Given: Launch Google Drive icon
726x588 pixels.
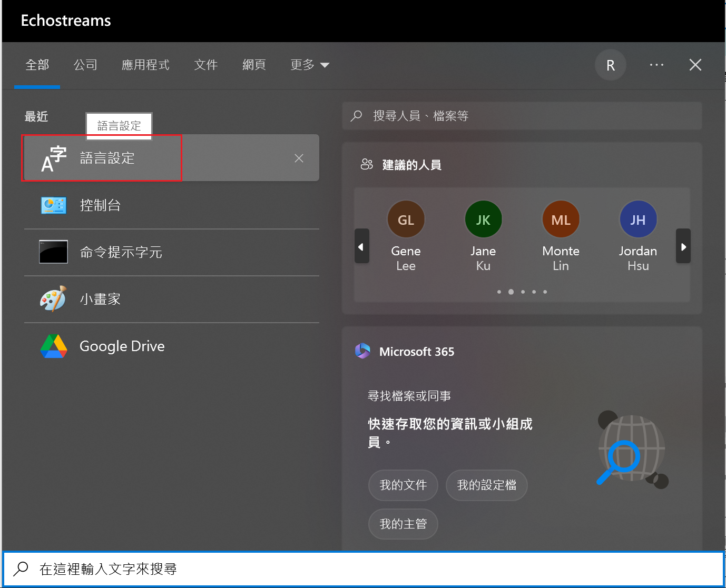Looking at the screenshot, I should pos(54,346).
